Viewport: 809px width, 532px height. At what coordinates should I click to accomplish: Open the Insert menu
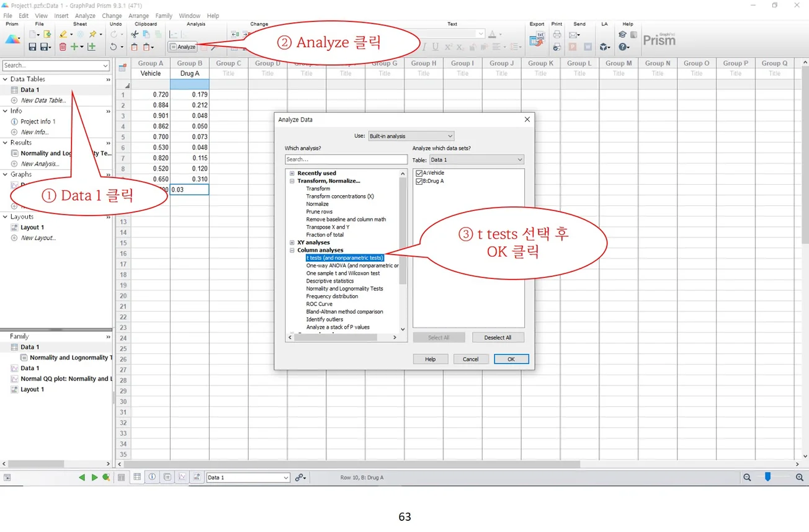61,16
